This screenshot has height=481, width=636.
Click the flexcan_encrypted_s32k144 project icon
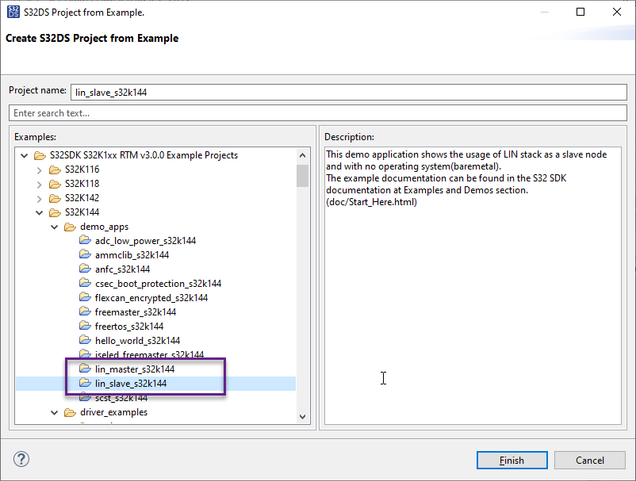85,297
